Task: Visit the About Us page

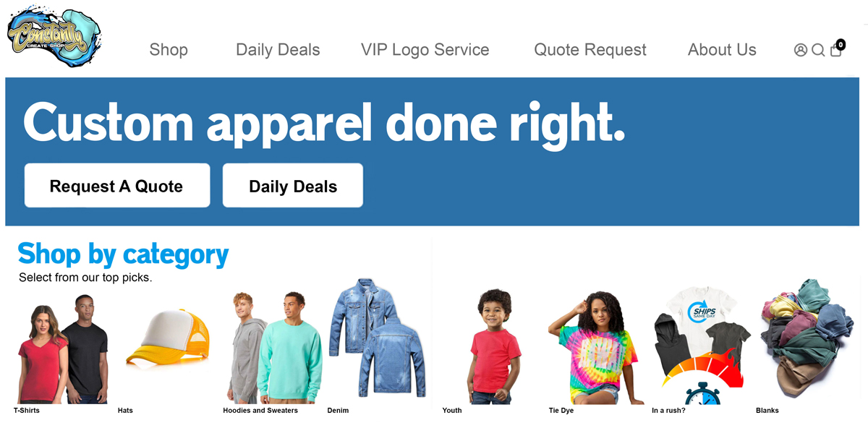Action: tap(722, 50)
